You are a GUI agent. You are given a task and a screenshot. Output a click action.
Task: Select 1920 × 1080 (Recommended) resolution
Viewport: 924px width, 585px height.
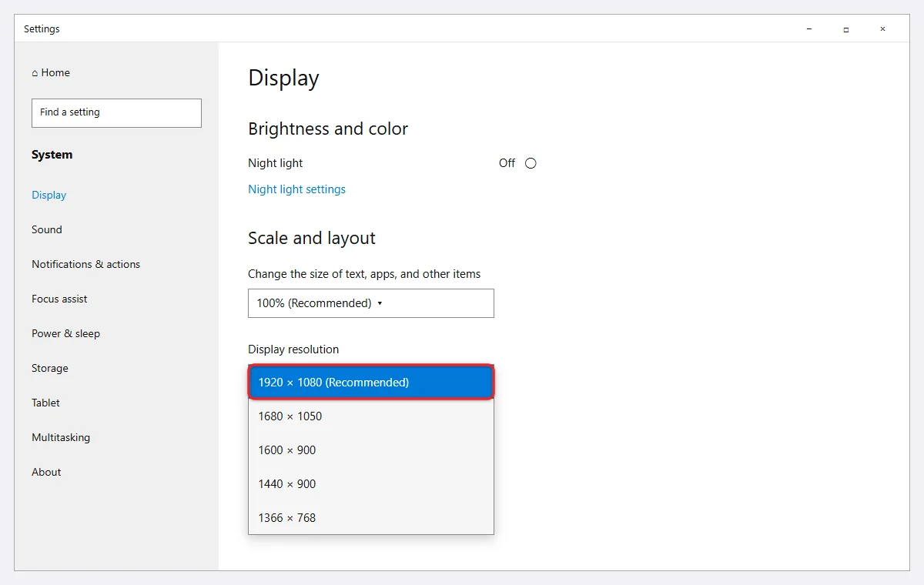(371, 383)
